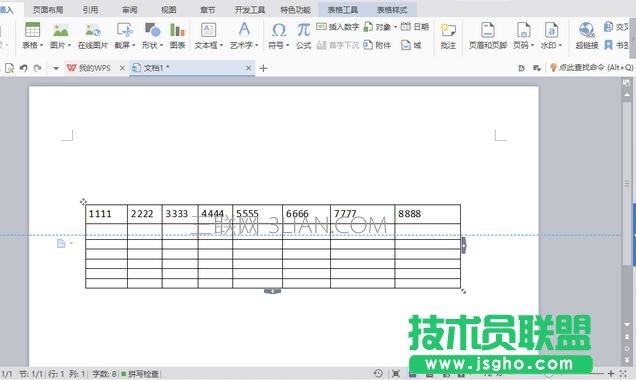Toggle 拼写检查 spell check in status bar
Image resolution: width=636 pixels, height=380 pixels.
click(x=140, y=374)
